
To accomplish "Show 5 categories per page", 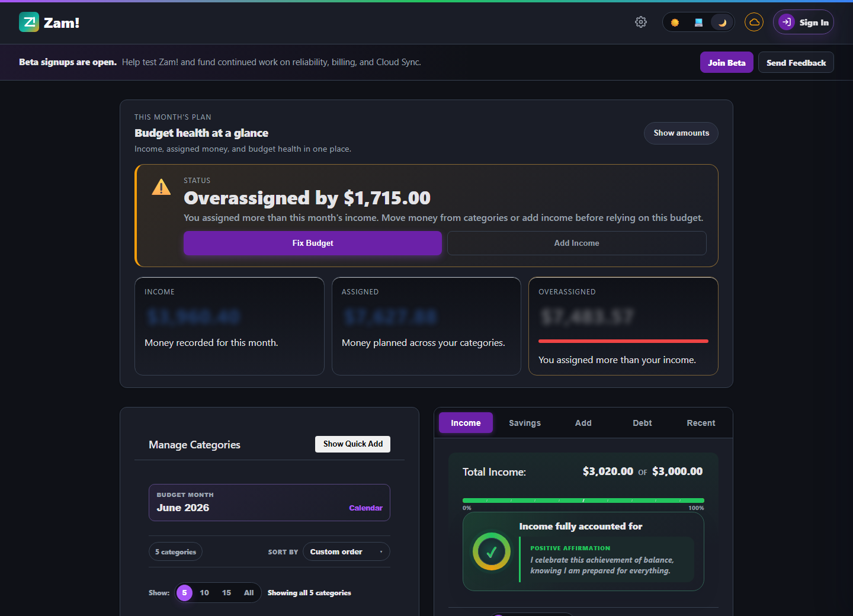I will pos(184,593).
